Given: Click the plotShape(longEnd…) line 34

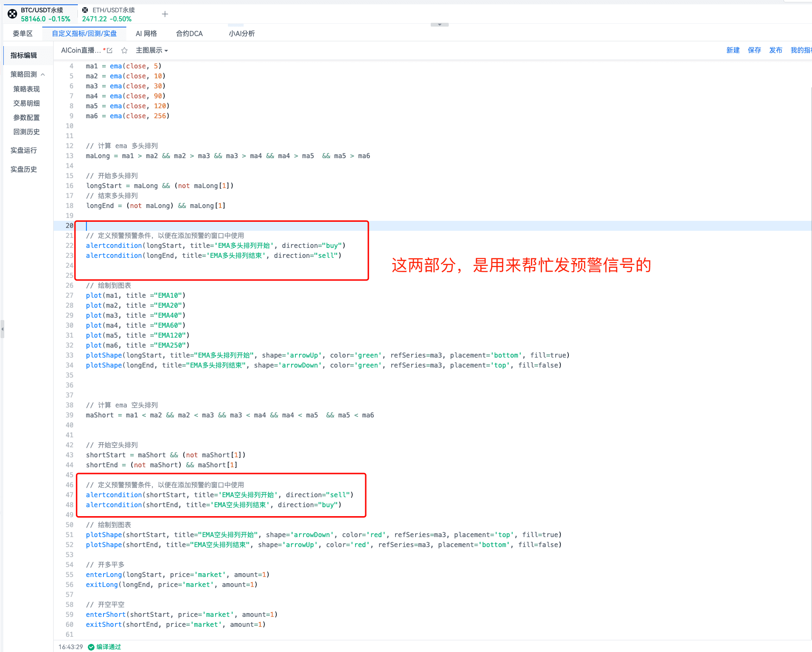Looking at the screenshot, I should 324,365.
